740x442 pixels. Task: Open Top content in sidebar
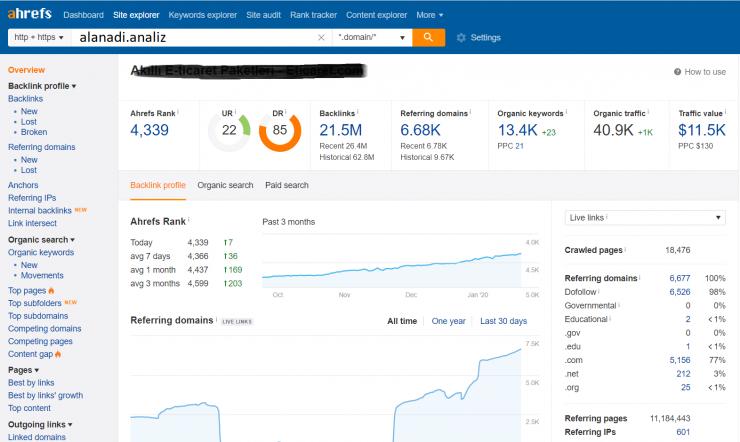[x=29, y=408]
